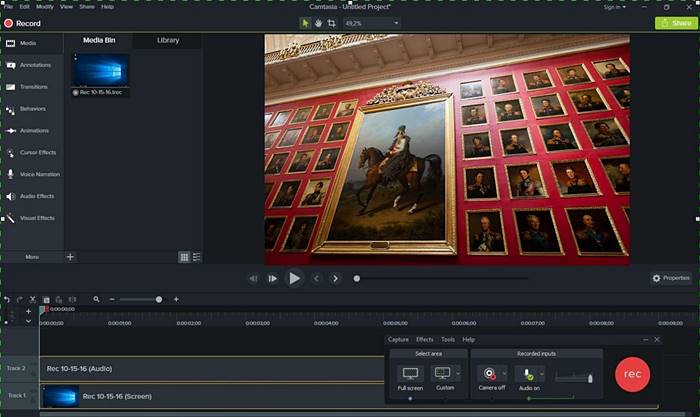Select the Rec 10-15-16.trec media thumbnail
This screenshot has width=700, height=417.
coord(100,73)
